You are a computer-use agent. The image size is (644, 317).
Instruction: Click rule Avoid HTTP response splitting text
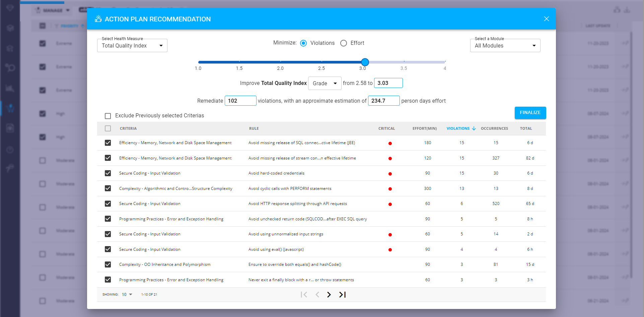pyautogui.click(x=298, y=204)
